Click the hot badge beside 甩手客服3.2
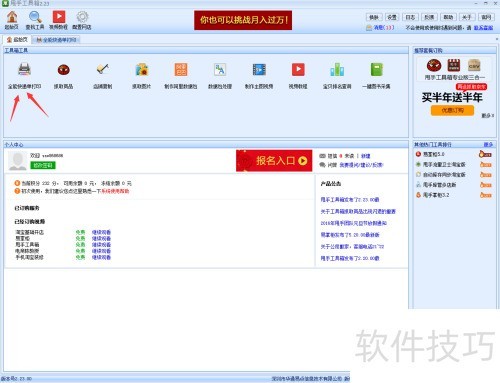The image size is (500, 383). tap(486, 195)
